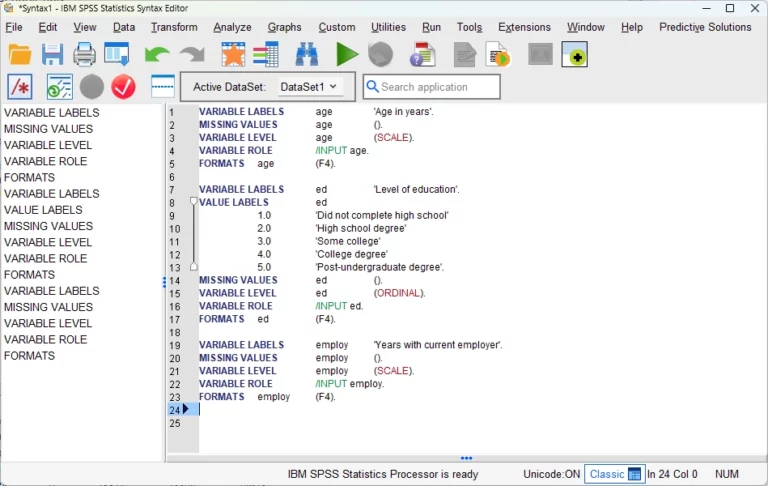
Task: Switch editor mode with the Classic button
Action: [614, 474]
